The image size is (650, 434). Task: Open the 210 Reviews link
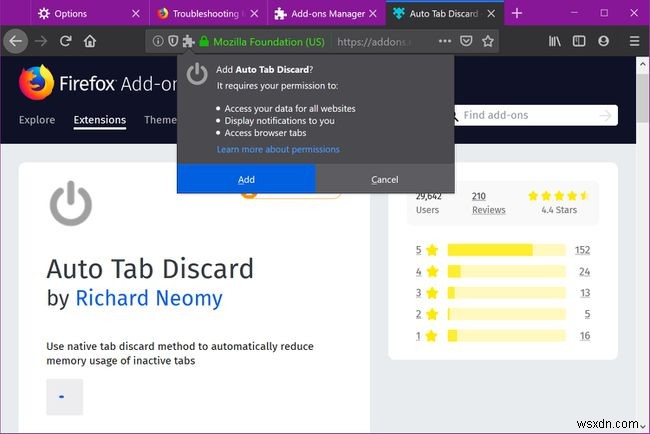tap(488, 203)
